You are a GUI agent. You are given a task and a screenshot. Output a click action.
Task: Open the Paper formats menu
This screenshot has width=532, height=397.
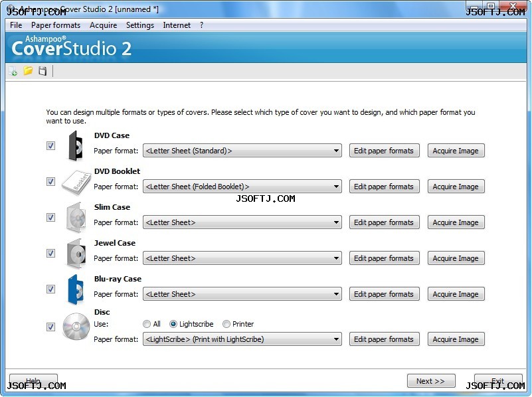[56, 25]
